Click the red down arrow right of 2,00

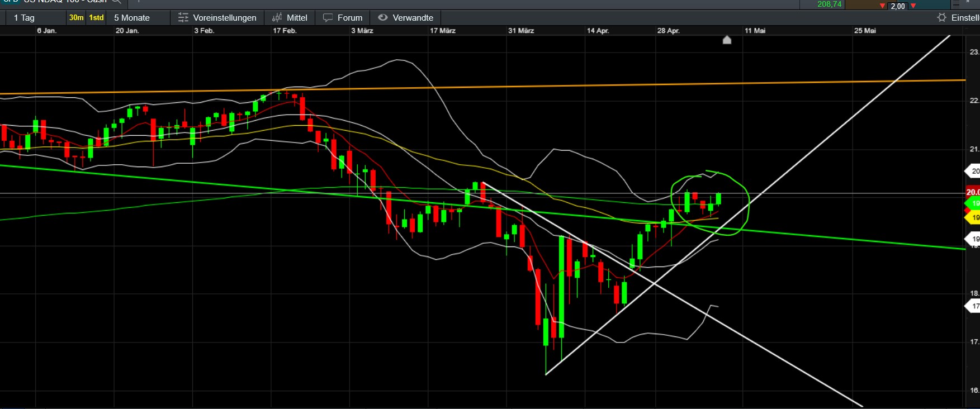click(x=913, y=6)
